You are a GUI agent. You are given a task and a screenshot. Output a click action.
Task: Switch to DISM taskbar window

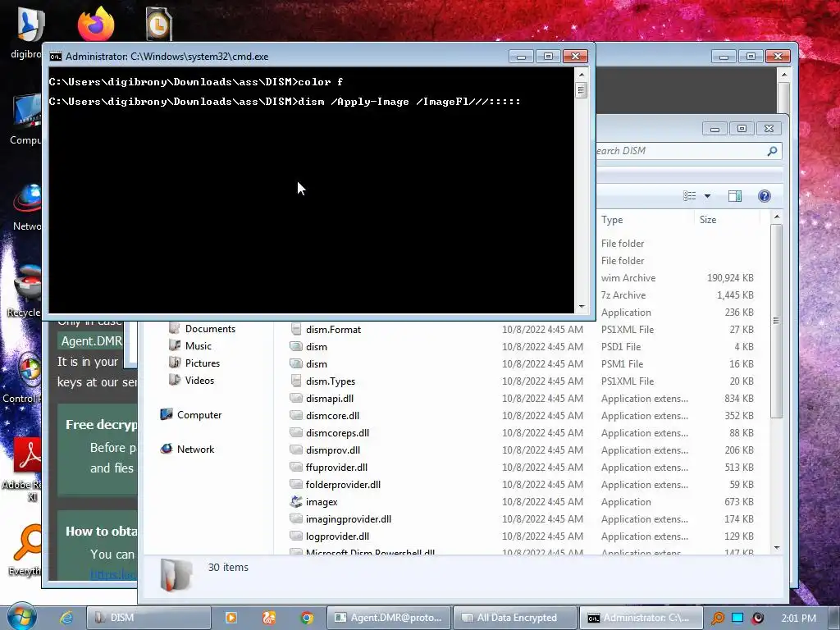pos(148,618)
